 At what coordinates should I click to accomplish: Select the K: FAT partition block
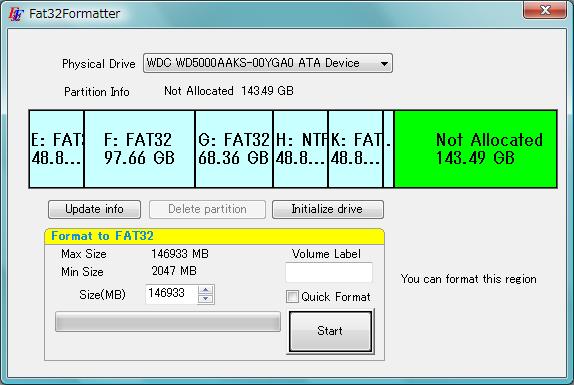pos(355,149)
